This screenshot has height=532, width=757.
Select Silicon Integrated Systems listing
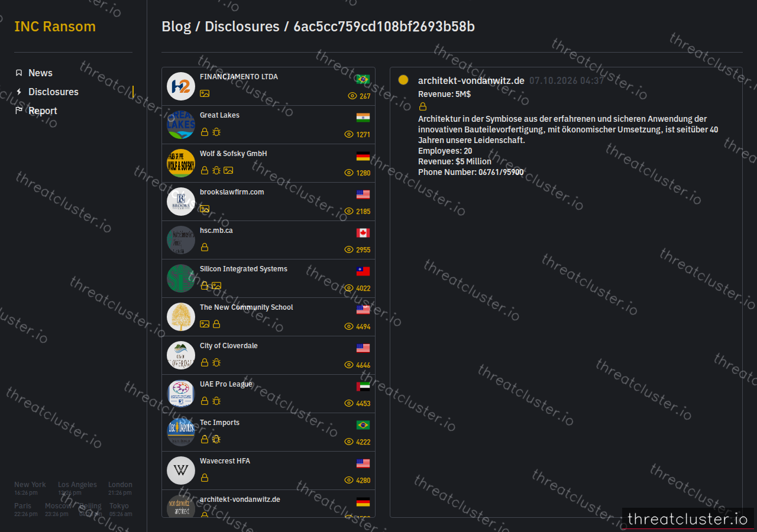click(x=268, y=278)
